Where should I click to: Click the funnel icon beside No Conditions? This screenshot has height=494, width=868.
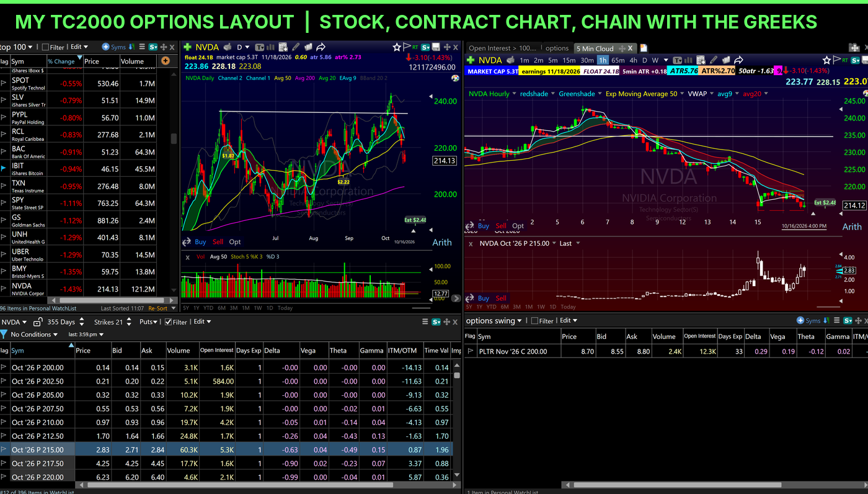pyautogui.click(x=4, y=335)
